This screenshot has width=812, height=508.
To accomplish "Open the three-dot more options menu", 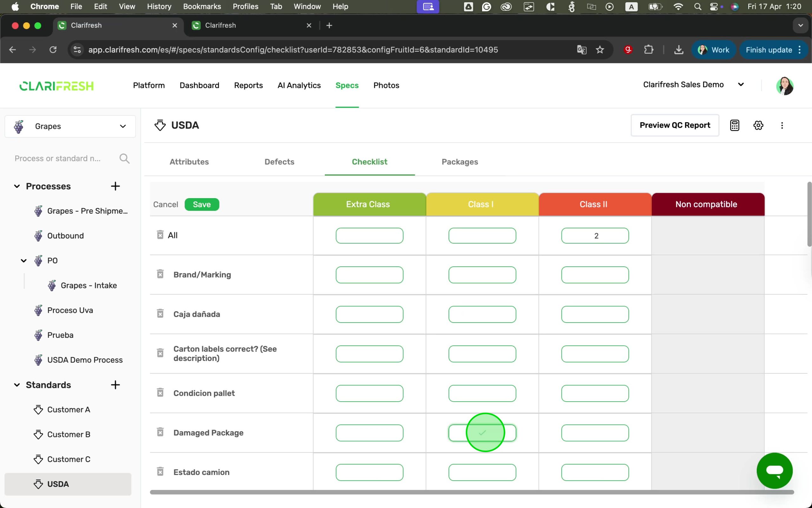I will [x=782, y=125].
